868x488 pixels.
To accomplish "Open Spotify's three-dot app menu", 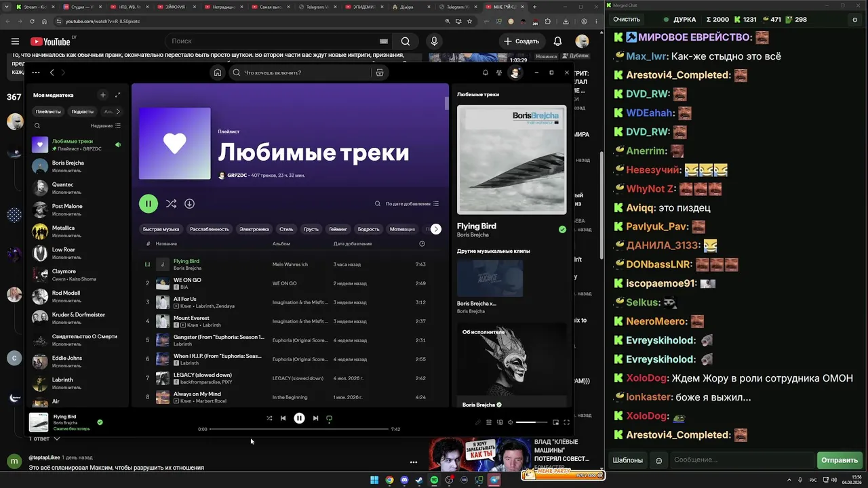I will [35, 73].
